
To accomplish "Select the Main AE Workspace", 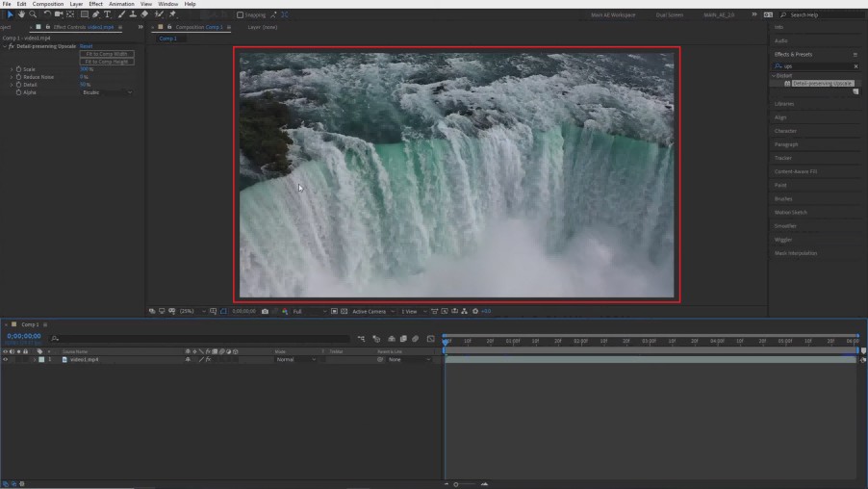I will [x=613, y=15].
